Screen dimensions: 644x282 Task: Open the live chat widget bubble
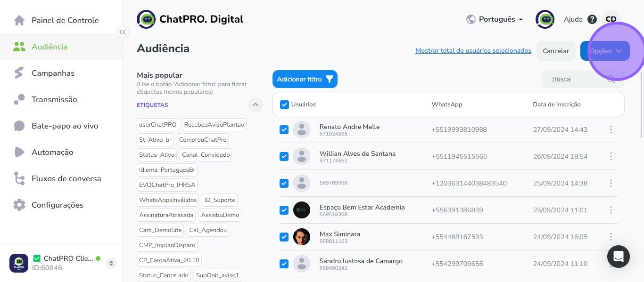619,257
